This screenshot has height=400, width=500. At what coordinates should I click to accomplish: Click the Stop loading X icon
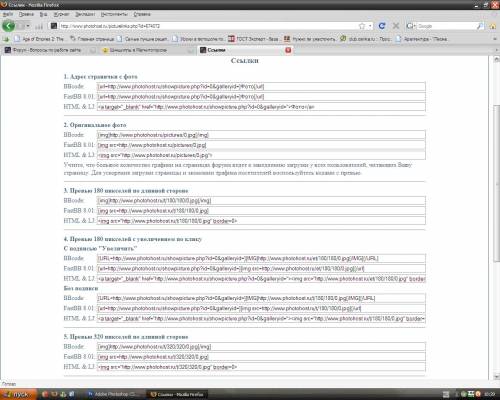(x=396, y=26)
